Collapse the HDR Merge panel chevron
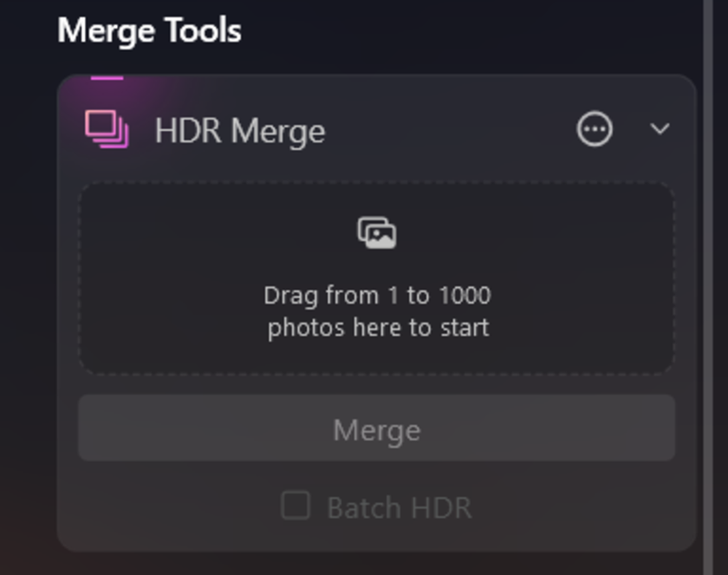This screenshot has height=575, width=728. pos(660,129)
